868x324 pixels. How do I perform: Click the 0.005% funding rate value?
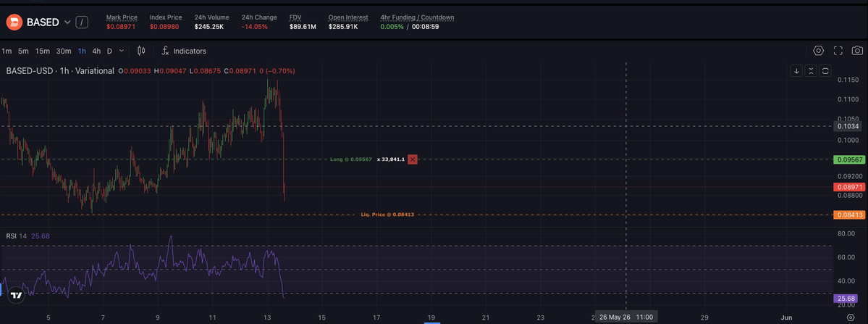click(x=392, y=27)
